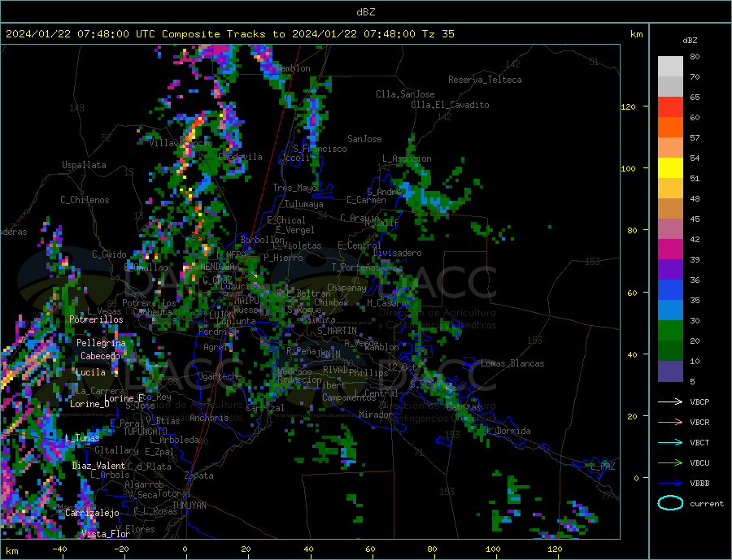Click the 'Diaz_Valent' map label

point(98,465)
